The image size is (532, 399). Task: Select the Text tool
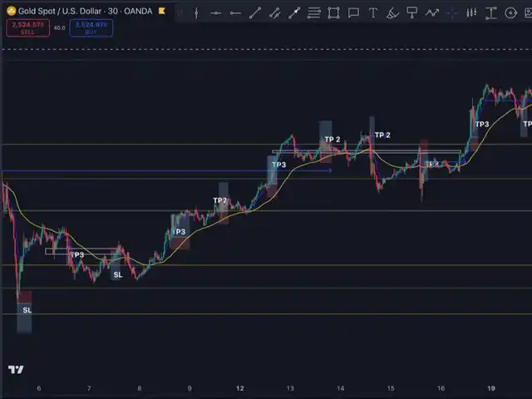[x=373, y=13]
